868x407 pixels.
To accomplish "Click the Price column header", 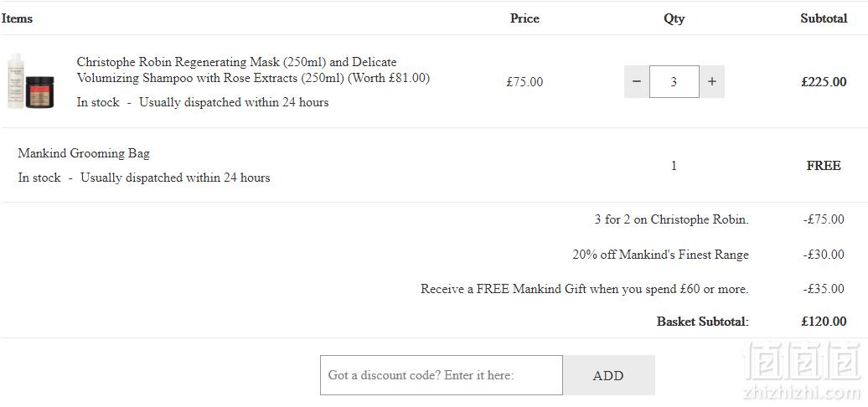I will (x=524, y=18).
